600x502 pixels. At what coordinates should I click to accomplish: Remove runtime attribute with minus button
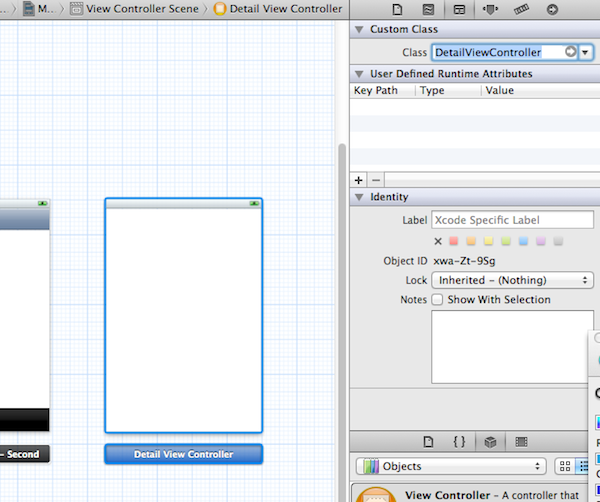376,180
